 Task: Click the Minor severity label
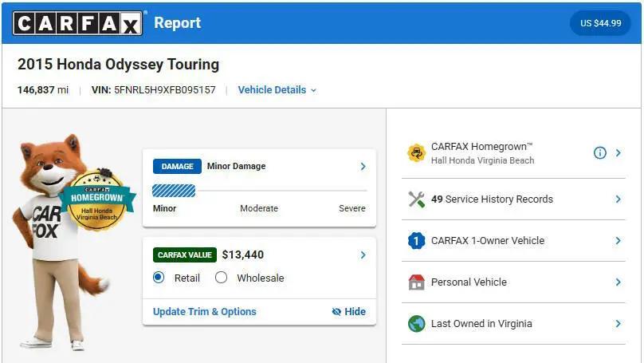(164, 208)
